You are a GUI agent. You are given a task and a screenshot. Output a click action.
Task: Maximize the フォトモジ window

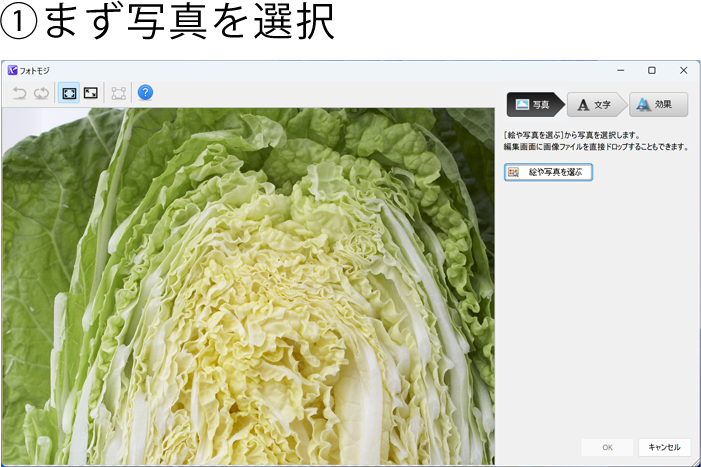[x=652, y=71]
